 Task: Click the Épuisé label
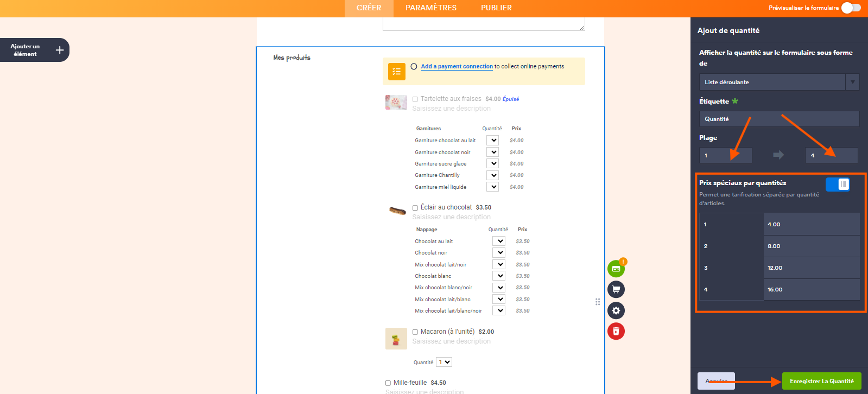(x=511, y=99)
